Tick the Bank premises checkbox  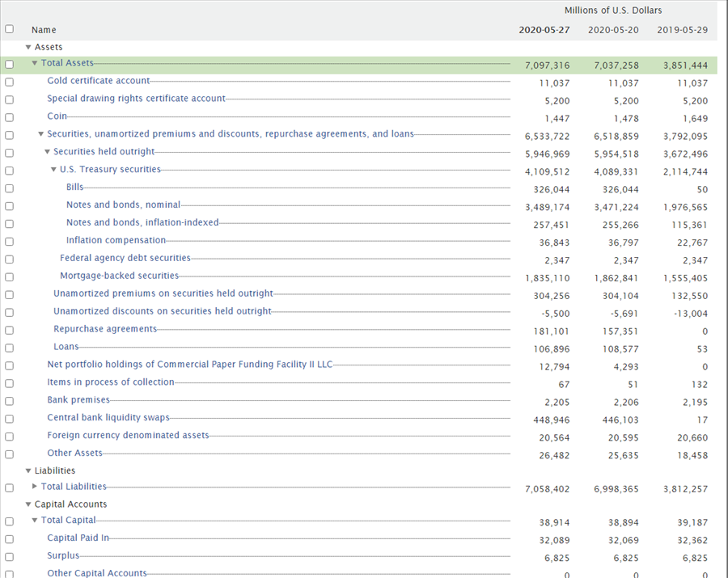[9, 401]
